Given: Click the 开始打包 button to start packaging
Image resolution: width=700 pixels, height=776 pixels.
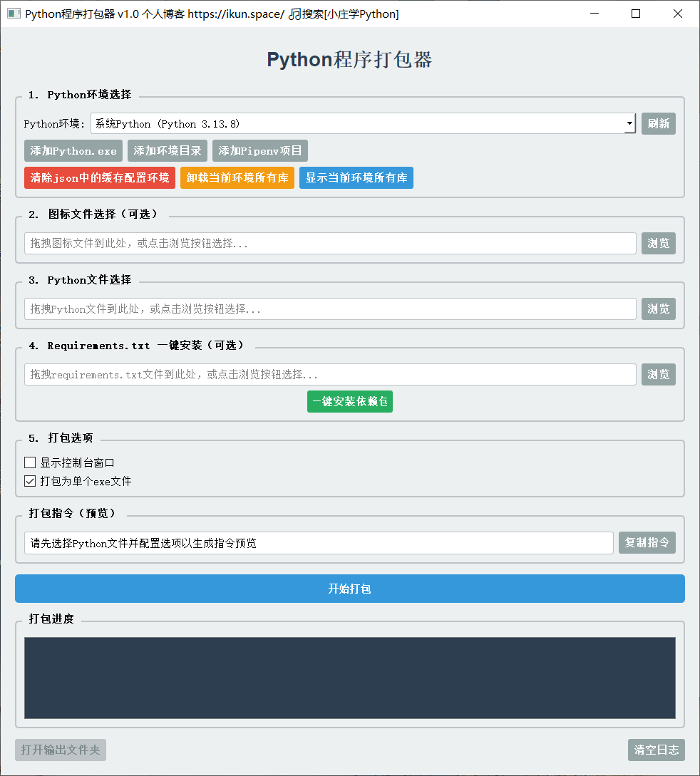Looking at the screenshot, I should 350,588.
